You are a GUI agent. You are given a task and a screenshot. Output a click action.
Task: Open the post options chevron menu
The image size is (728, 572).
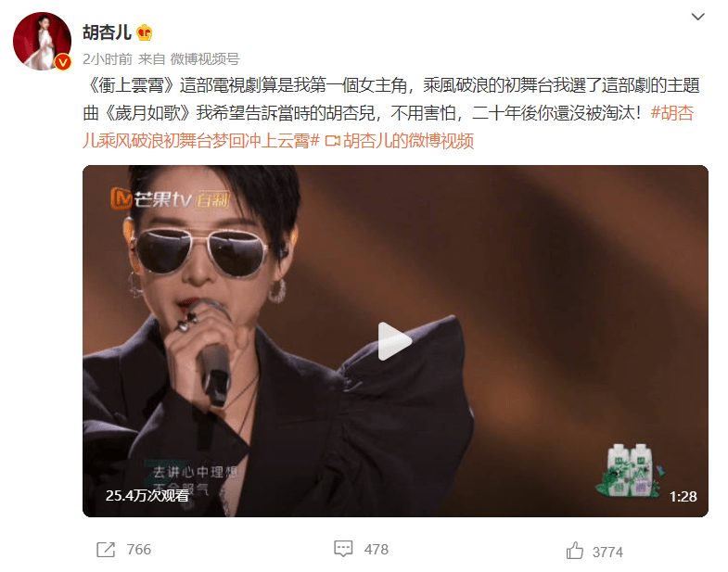pos(697,17)
